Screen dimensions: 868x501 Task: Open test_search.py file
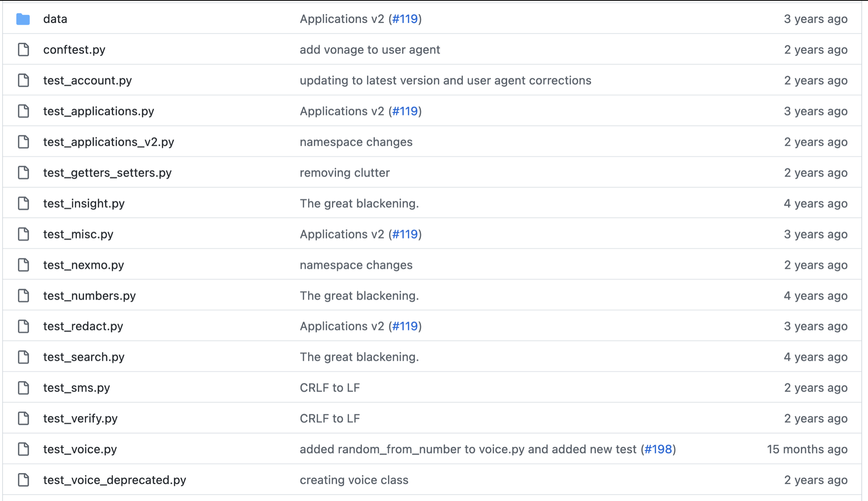pyautogui.click(x=84, y=357)
